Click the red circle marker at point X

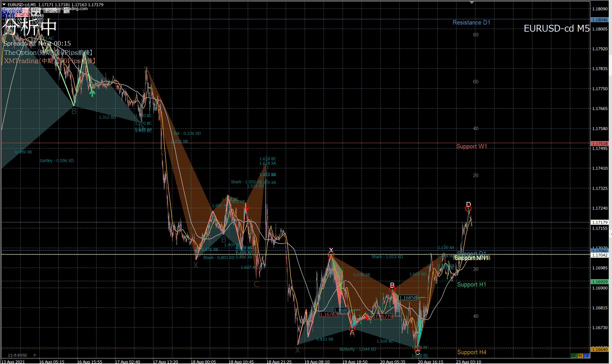tap(331, 254)
